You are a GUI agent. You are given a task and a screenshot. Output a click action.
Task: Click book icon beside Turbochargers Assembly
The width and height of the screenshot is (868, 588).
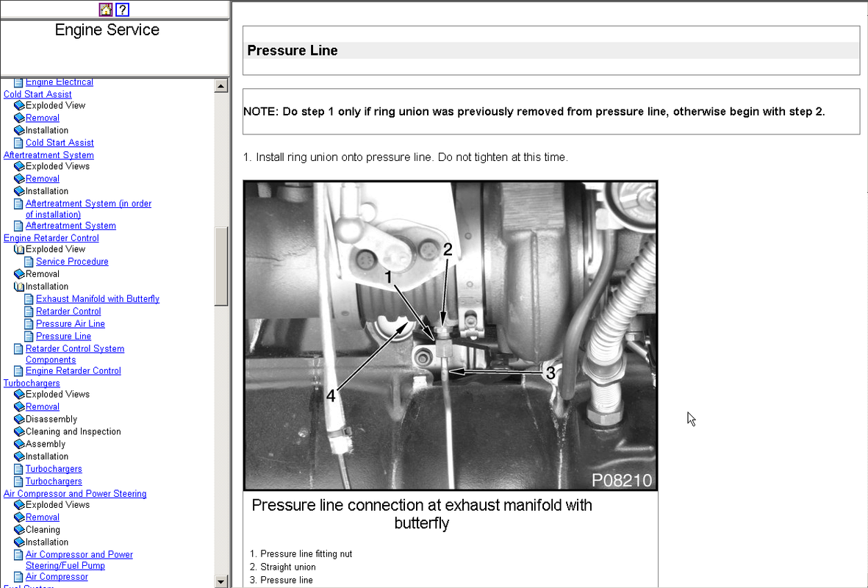[19, 444]
